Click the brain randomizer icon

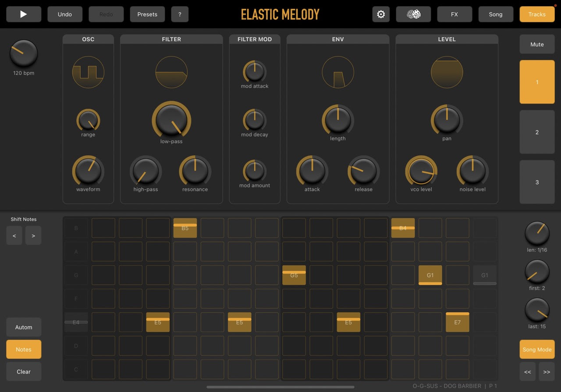412,14
